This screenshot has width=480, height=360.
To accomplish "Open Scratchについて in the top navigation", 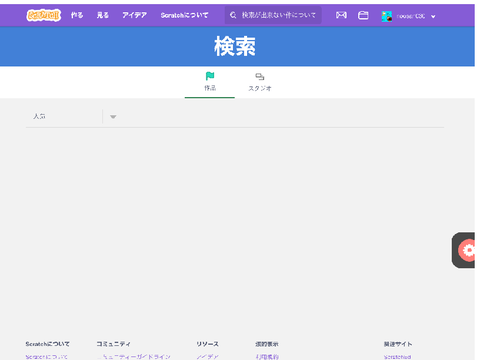I will coord(184,15).
